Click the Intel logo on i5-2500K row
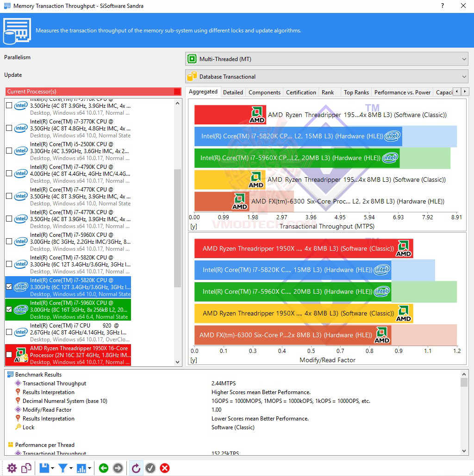474x476 pixels. 21,151
